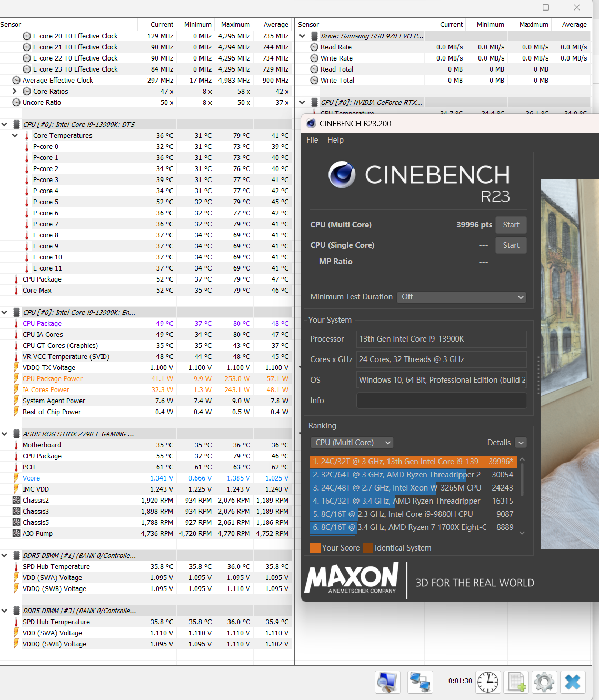This screenshot has width=599, height=700.
Task: Click the thermometer icon beside Core Max
Action: coord(16,291)
